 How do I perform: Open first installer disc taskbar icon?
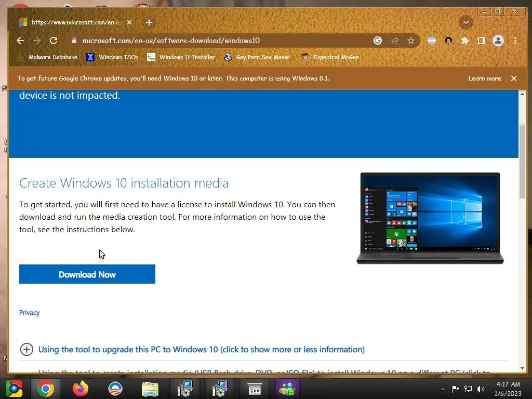[x=185, y=389]
